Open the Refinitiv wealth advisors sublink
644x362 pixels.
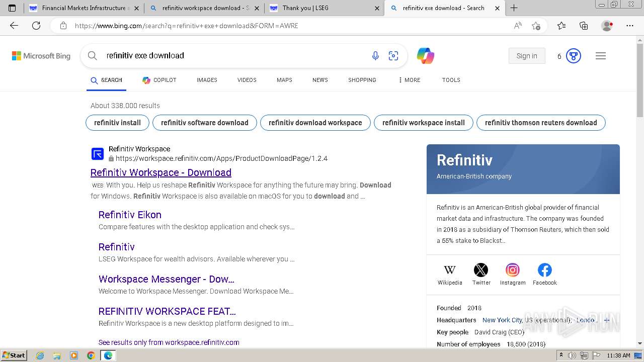tap(117, 247)
